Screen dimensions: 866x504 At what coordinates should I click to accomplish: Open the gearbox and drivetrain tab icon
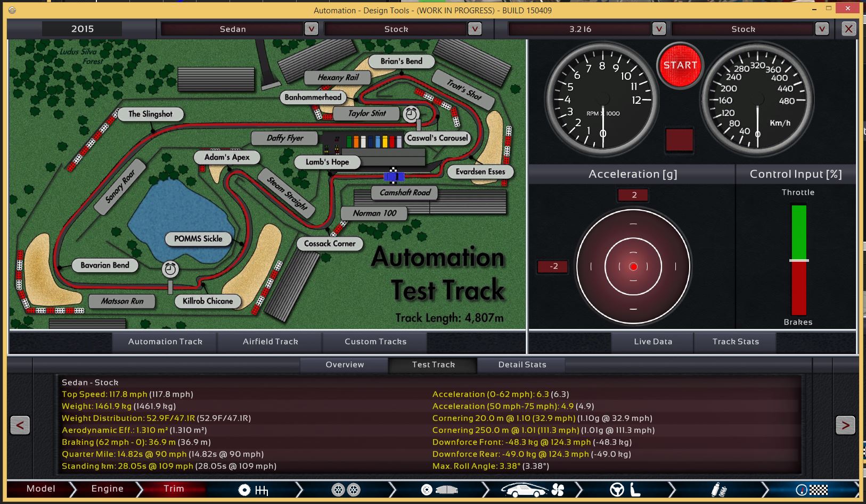253,490
